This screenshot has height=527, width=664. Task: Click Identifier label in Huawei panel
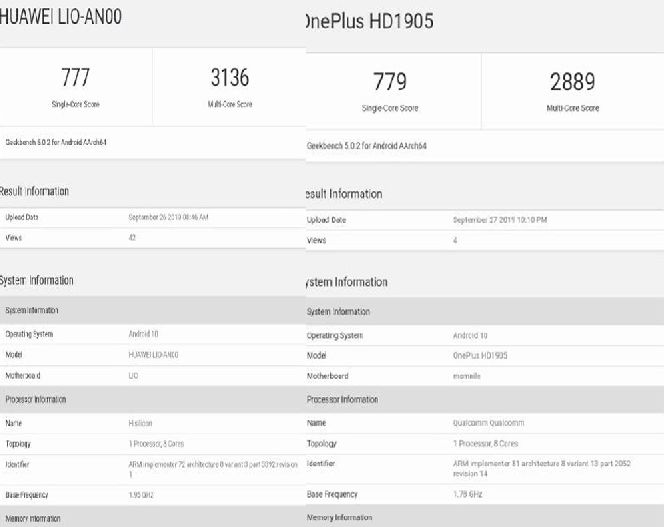point(17,464)
